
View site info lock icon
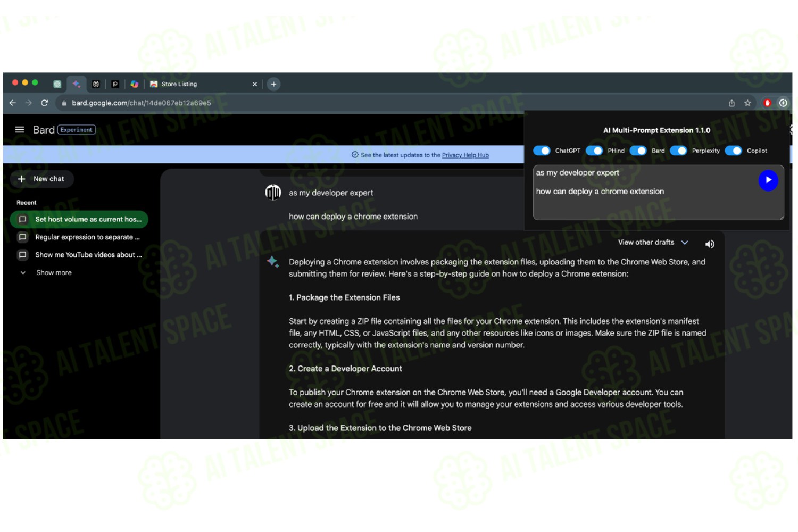[x=64, y=103]
